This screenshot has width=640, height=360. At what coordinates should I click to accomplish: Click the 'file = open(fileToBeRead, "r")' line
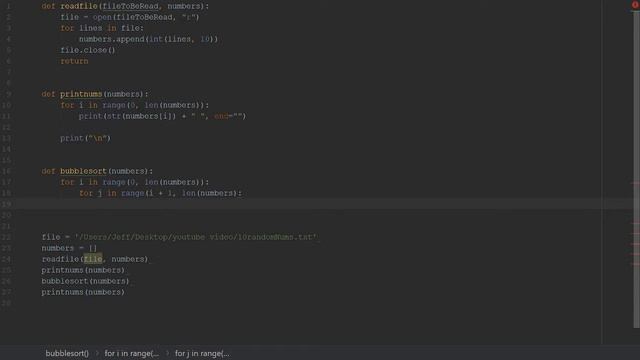pos(130,17)
